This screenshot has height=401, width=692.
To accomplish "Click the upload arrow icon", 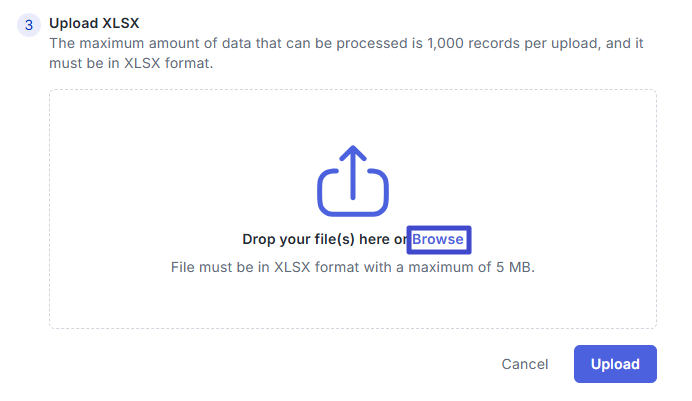I will [353, 181].
